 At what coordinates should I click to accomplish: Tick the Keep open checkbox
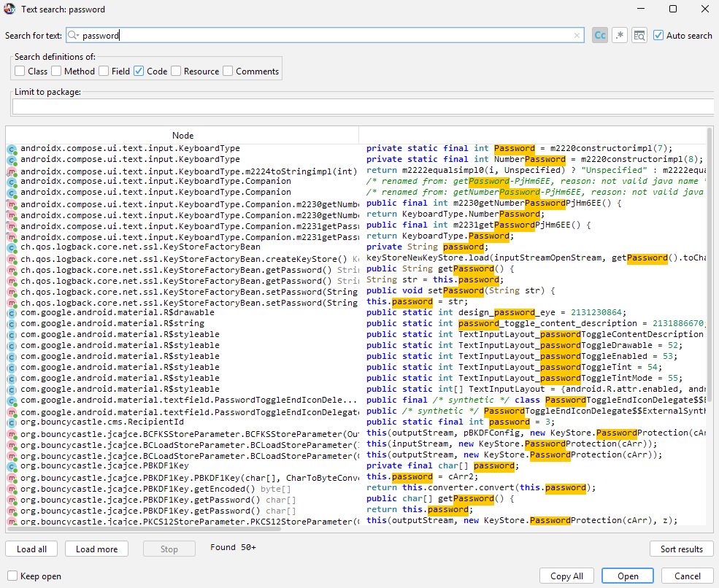tap(12, 576)
